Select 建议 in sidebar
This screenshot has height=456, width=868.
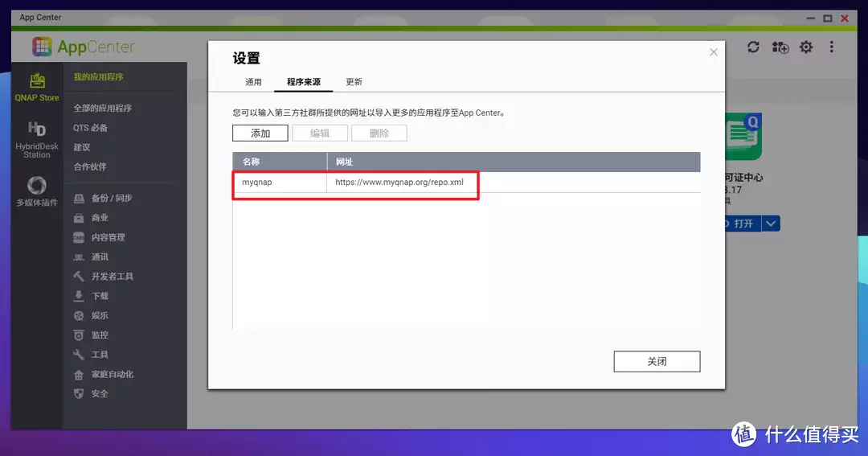[81, 147]
